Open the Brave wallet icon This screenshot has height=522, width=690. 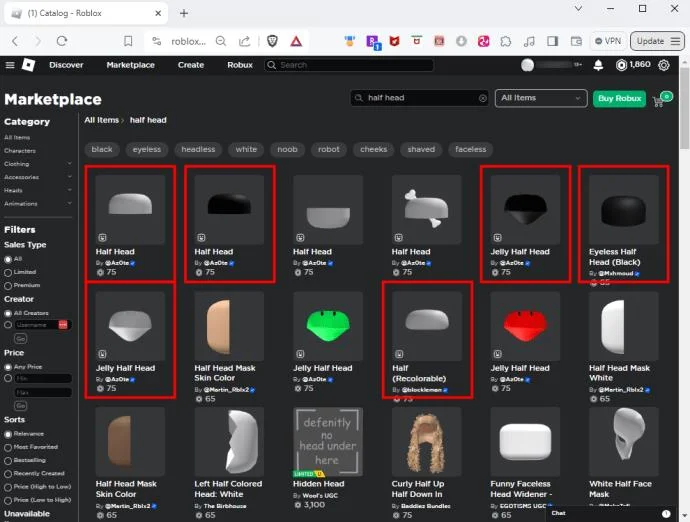click(x=576, y=41)
